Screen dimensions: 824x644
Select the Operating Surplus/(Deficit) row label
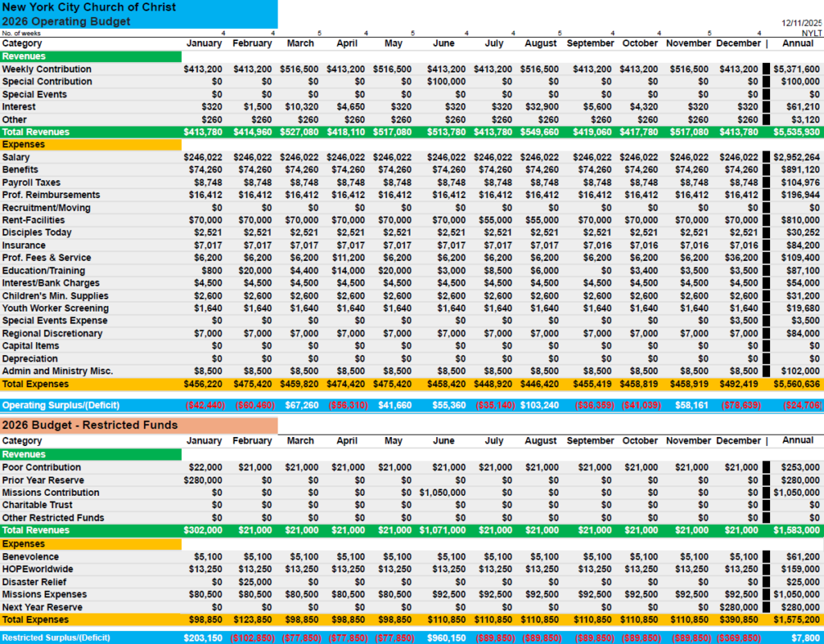60,406
